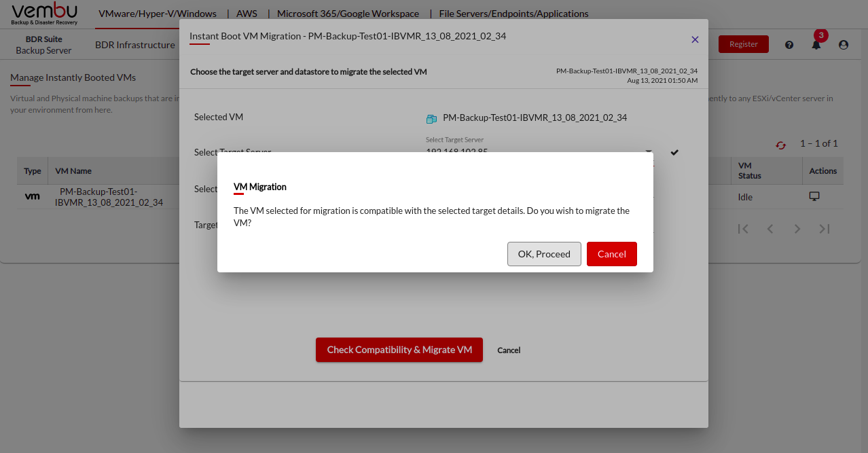
Task: Click the Type column header
Action: pos(33,171)
